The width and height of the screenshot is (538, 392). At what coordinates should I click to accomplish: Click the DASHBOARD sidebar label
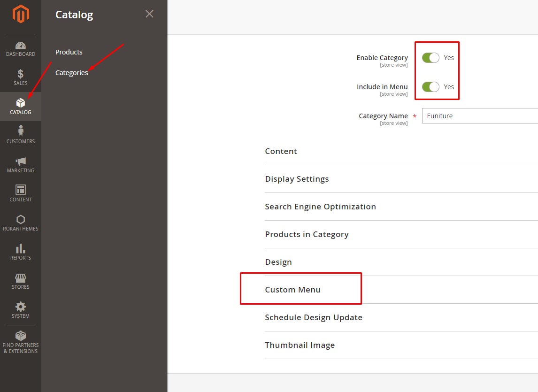click(x=21, y=54)
